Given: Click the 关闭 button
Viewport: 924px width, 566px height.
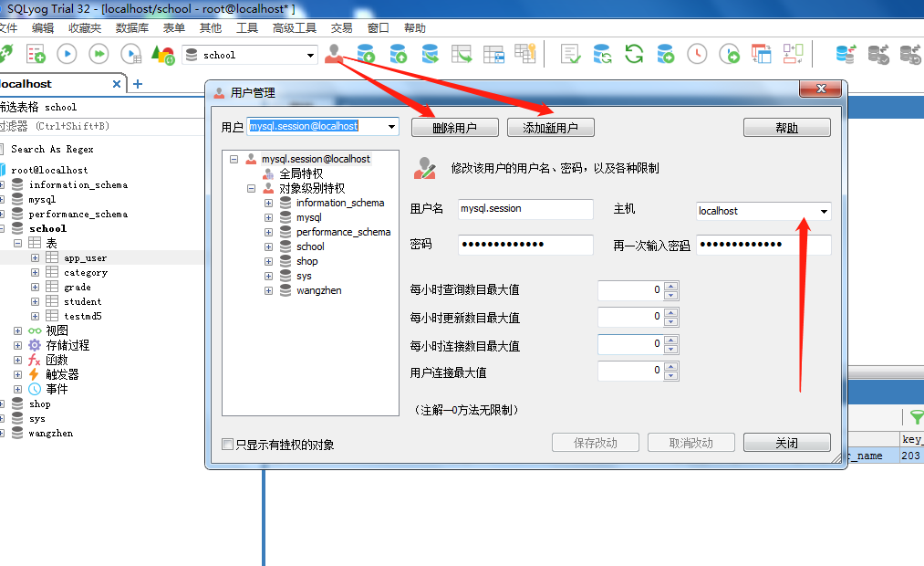Looking at the screenshot, I should pos(786,442).
